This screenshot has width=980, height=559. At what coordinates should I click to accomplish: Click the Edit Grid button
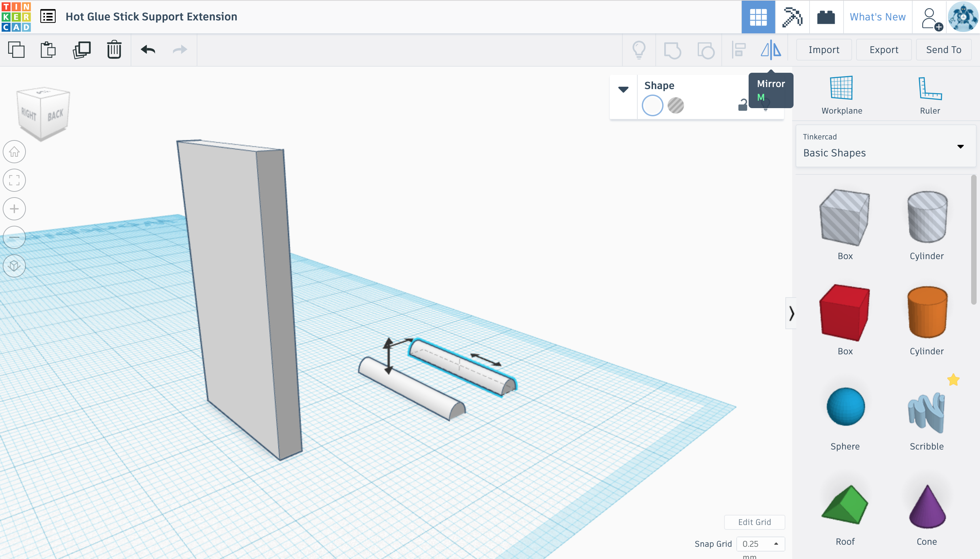click(x=754, y=522)
